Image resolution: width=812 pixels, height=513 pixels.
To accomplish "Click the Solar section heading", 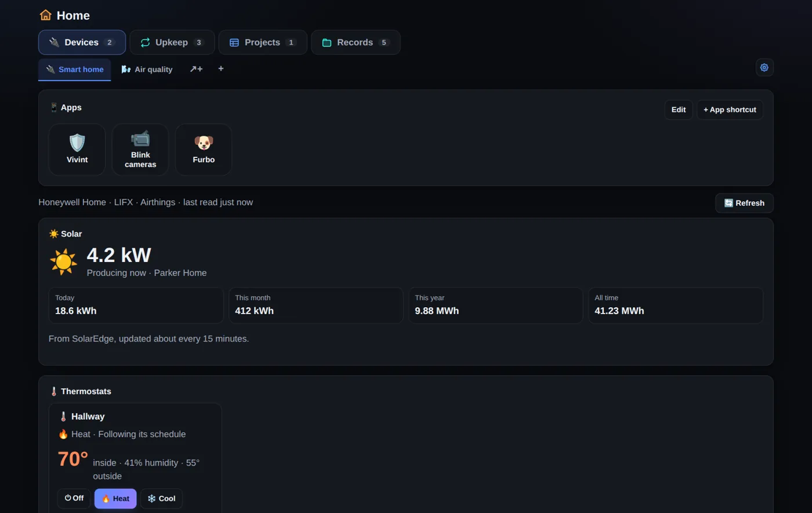I will (66, 234).
